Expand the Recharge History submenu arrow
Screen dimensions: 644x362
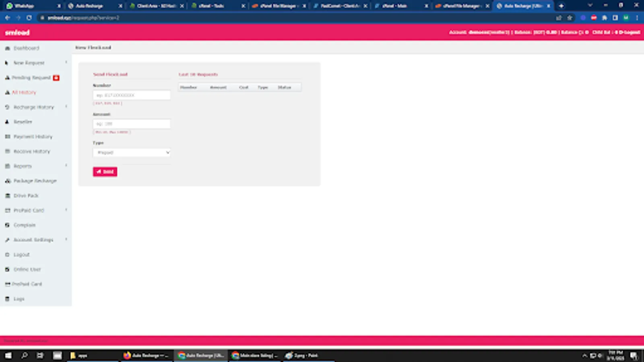click(x=66, y=107)
